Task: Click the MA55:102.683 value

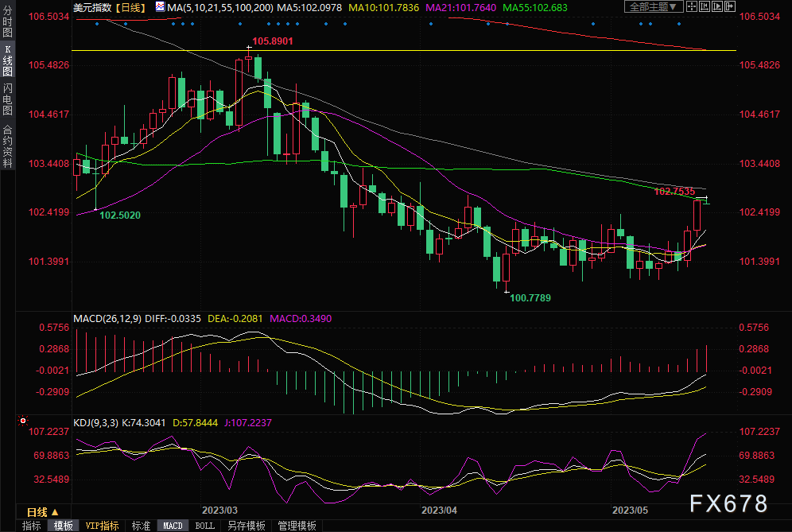Action: point(535,8)
